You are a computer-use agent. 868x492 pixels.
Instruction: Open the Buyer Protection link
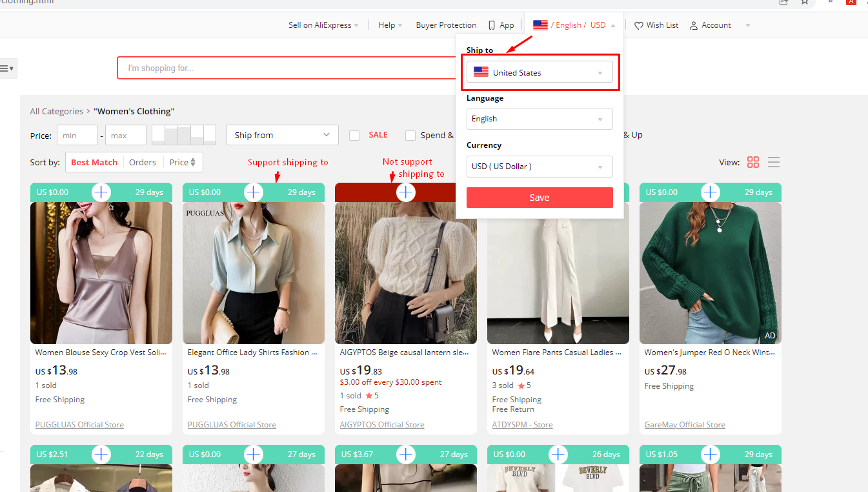(446, 25)
